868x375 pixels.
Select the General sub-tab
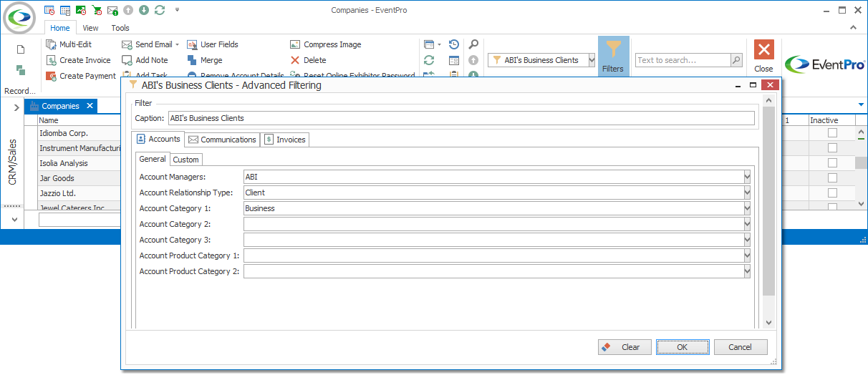(x=153, y=159)
